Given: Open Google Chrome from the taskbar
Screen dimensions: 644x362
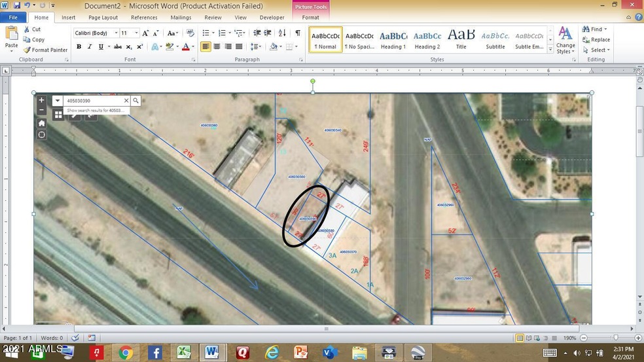Looking at the screenshot, I should [x=126, y=353].
